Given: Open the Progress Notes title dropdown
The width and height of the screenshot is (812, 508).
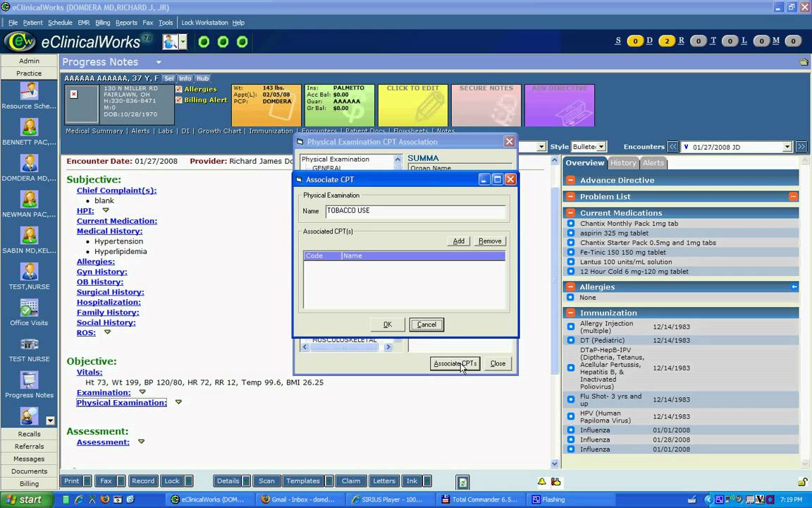Looking at the screenshot, I should 159,62.
